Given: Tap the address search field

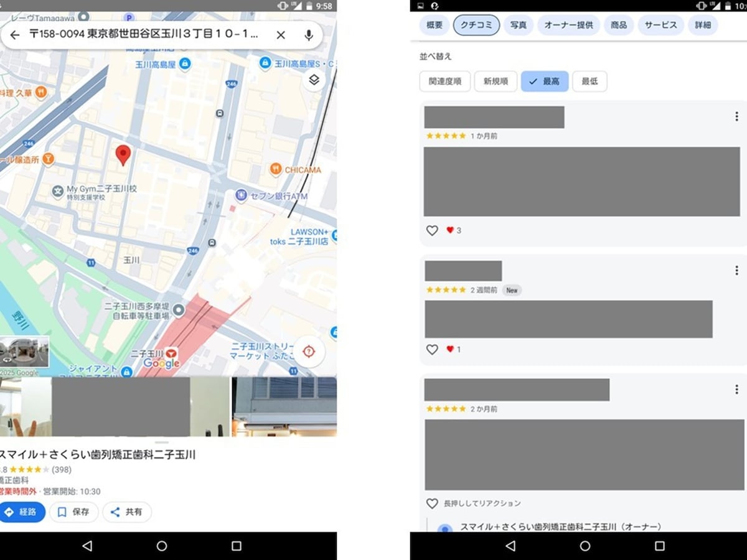Looking at the screenshot, I should (144, 35).
